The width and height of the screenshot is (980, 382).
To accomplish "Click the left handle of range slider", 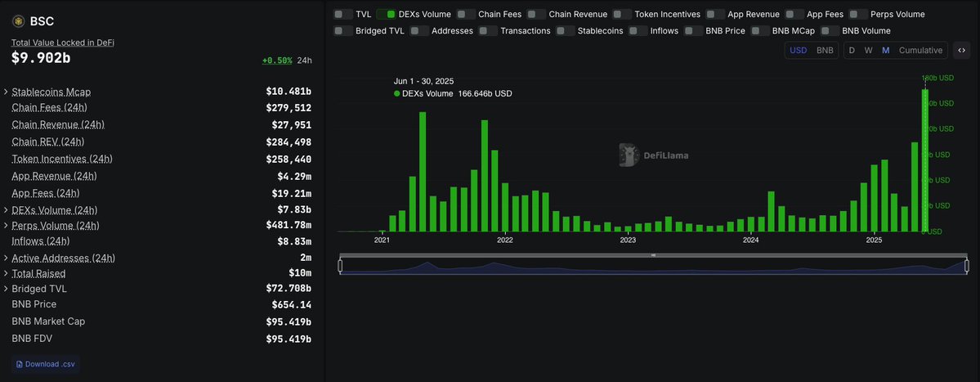I will 340,266.
